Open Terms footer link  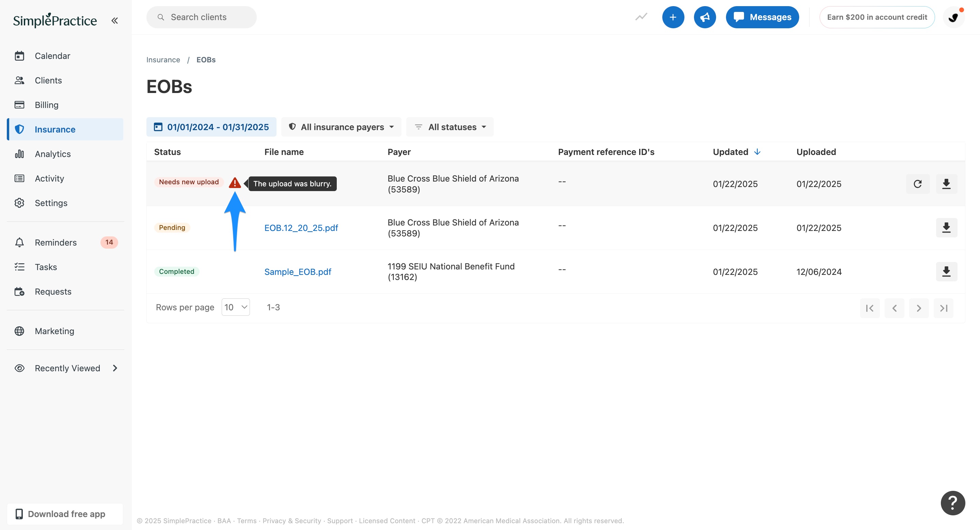pos(247,521)
